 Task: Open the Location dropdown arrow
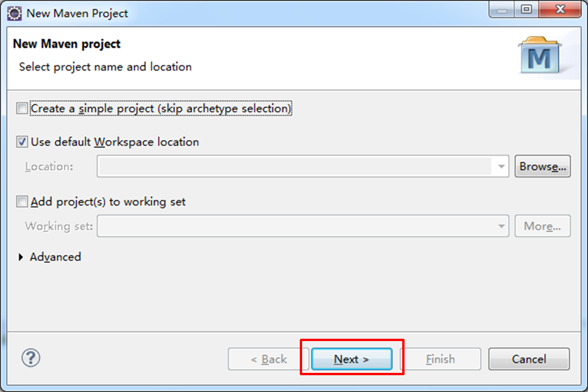501,166
